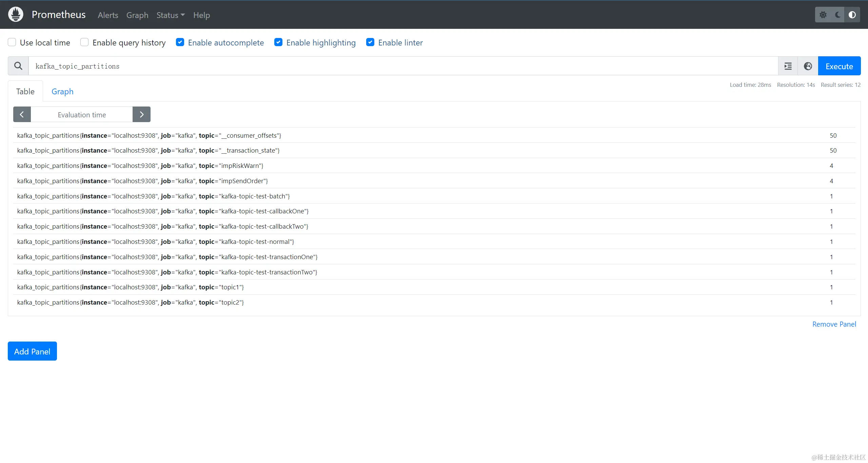Step evaluation time backward
This screenshot has height=463, width=868.
coord(22,115)
